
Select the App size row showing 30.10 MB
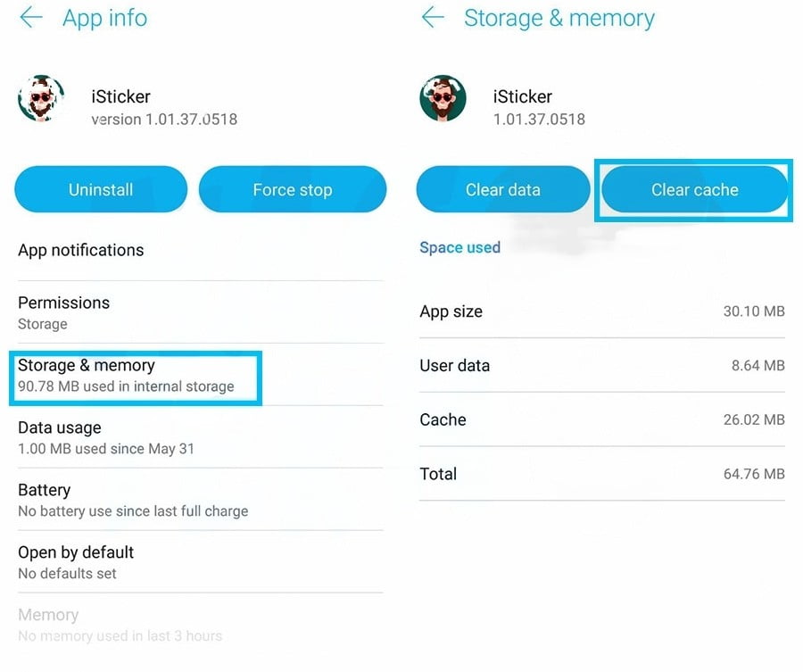(601, 311)
